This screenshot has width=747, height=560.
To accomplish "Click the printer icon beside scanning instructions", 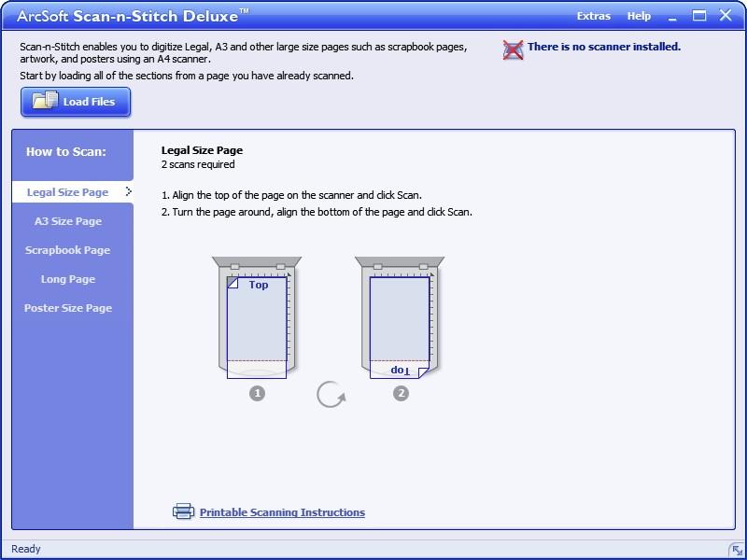I will tap(183, 511).
